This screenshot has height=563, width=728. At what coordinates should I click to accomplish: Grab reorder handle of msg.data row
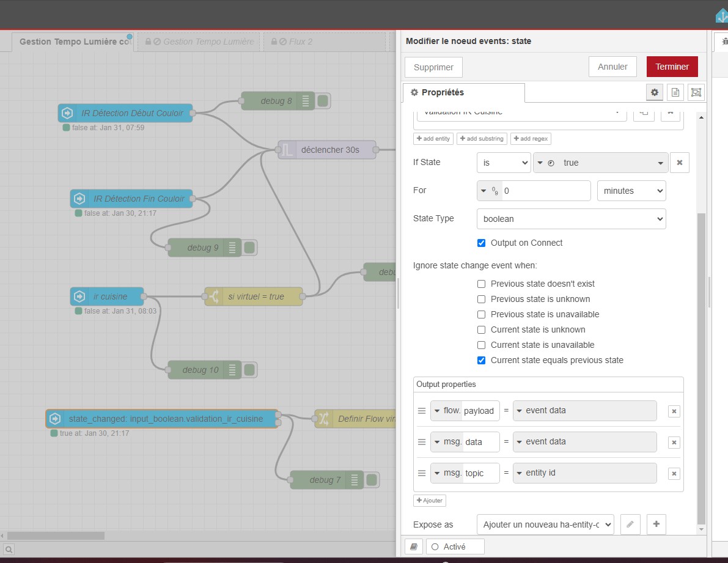pyautogui.click(x=422, y=442)
